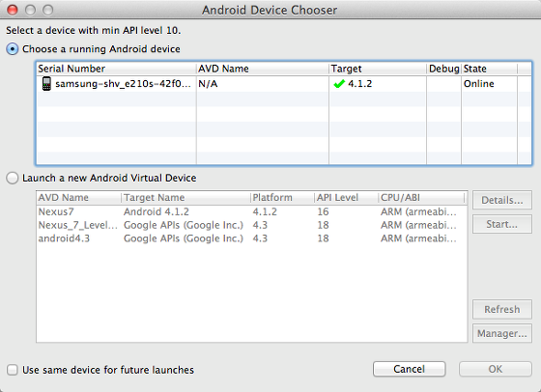Enable Use same device for future launches

click(x=12, y=370)
